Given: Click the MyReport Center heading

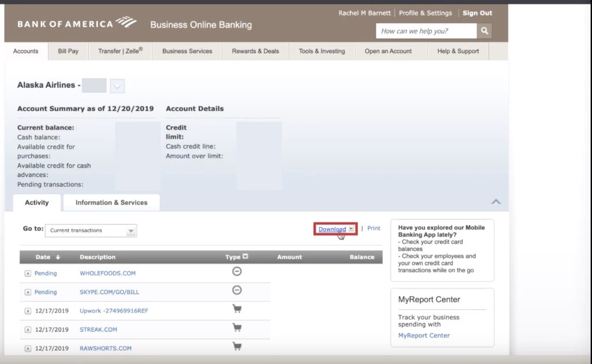Looking at the screenshot, I should (429, 299).
